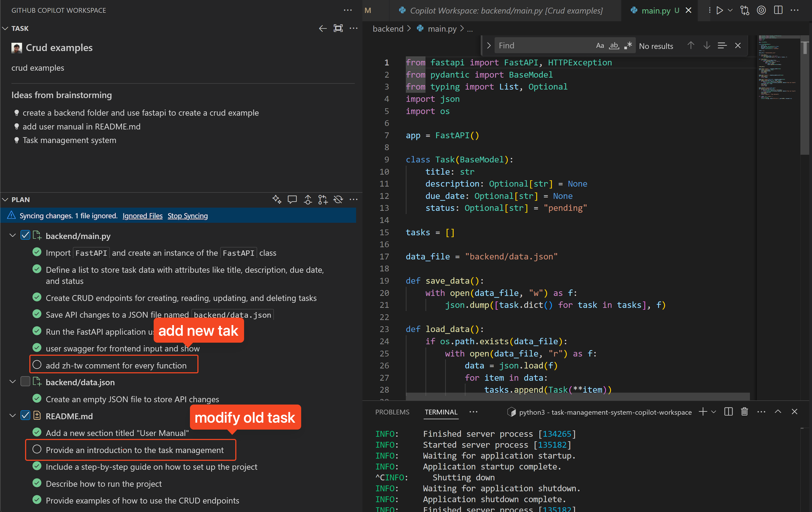Click the sync disabled icon in PLAN header
This screenshot has width=812, height=512.
point(338,199)
